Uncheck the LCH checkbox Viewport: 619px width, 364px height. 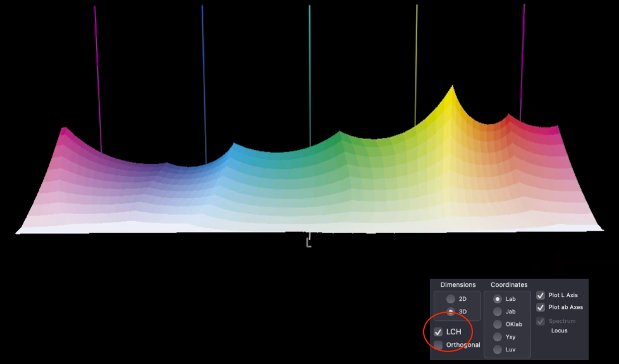tap(438, 332)
